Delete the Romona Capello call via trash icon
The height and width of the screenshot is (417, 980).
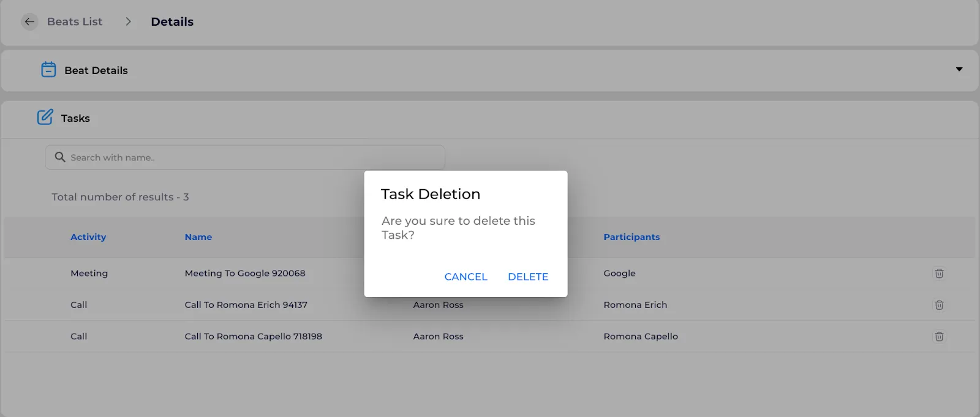tap(939, 336)
